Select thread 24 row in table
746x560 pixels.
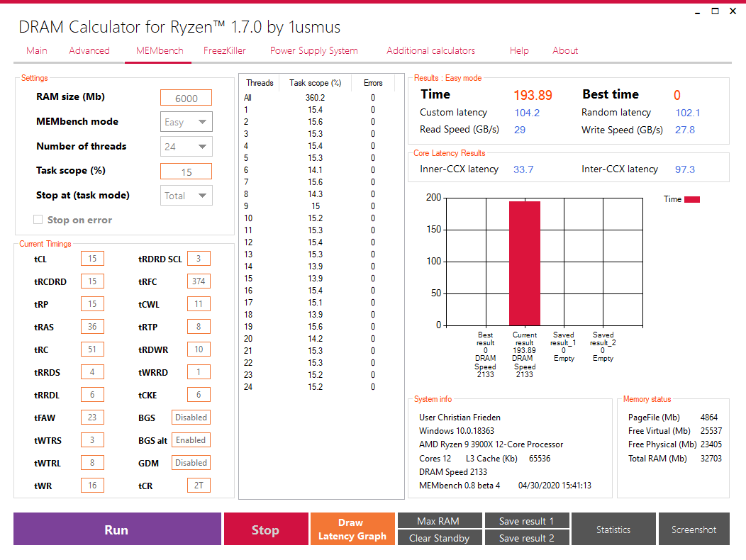click(318, 387)
